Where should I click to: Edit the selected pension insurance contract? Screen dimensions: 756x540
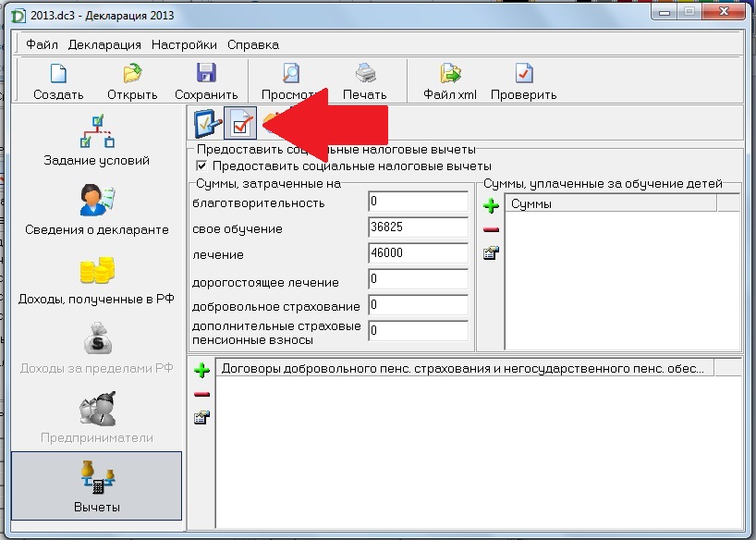(201, 417)
